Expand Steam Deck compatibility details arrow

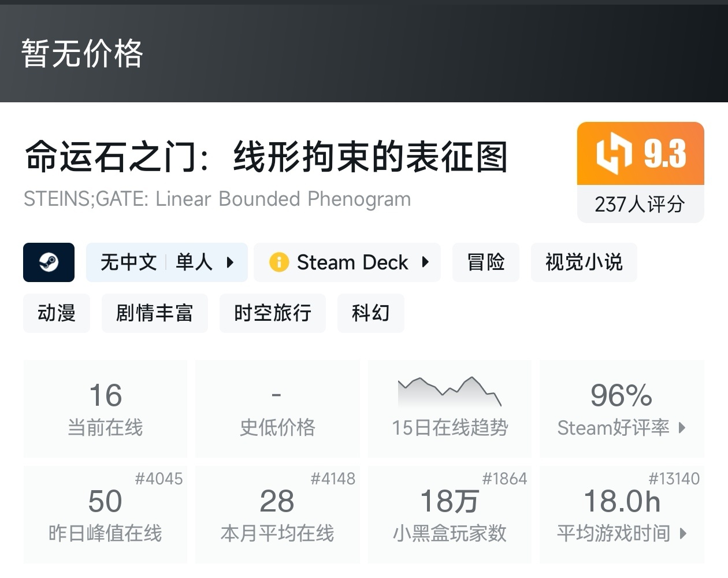pyautogui.click(x=425, y=262)
